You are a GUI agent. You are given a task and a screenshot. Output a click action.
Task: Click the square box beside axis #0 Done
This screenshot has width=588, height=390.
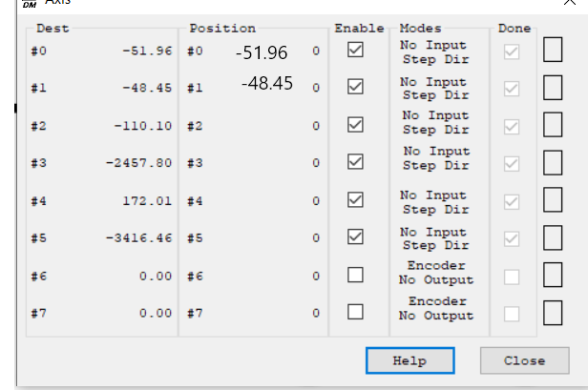pos(553,49)
